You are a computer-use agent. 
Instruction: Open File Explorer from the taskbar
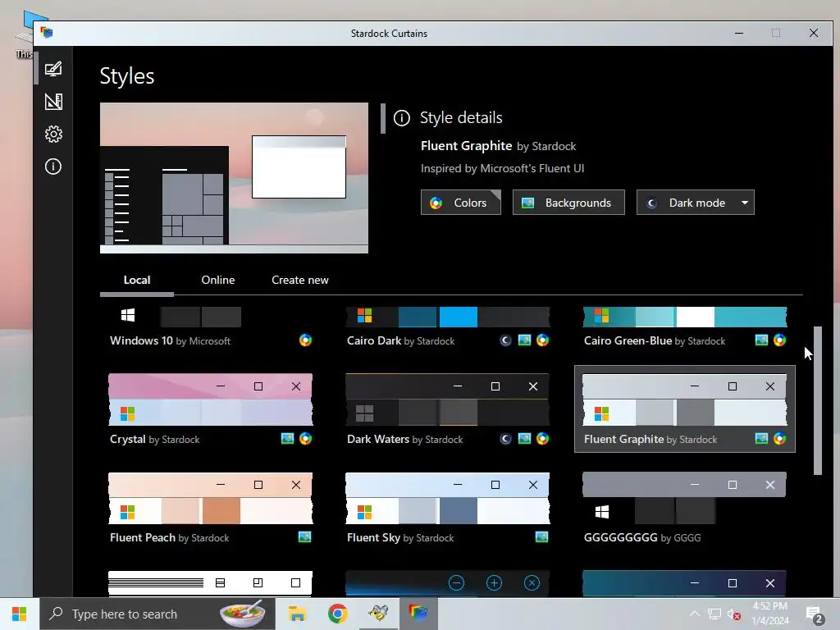pyautogui.click(x=297, y=614)
